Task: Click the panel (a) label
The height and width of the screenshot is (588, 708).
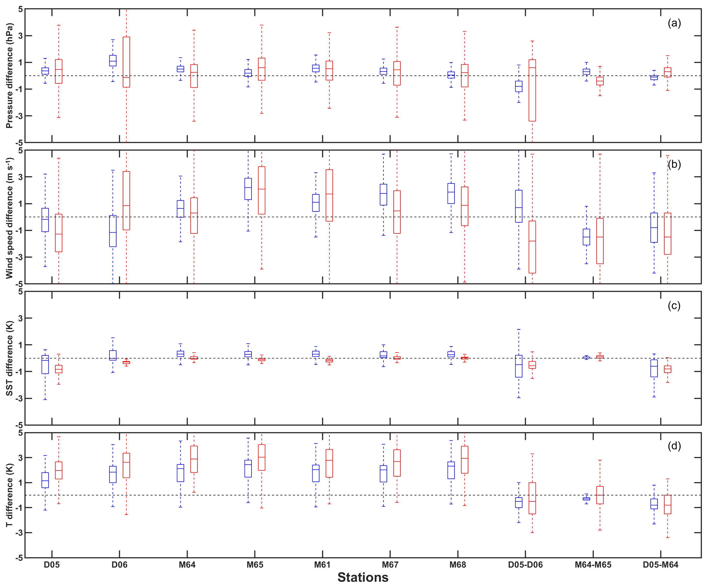Action: (x=674, y=23)
